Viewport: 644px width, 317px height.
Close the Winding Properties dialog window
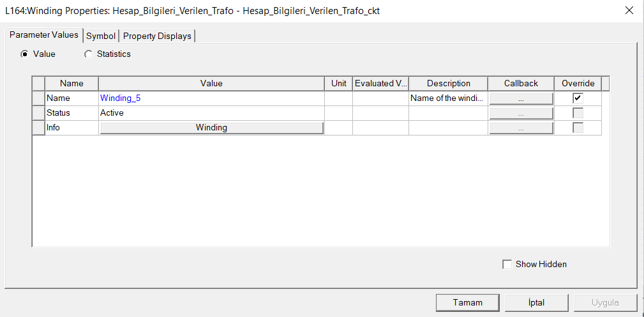pyautogui.click(x=630, y=11)
